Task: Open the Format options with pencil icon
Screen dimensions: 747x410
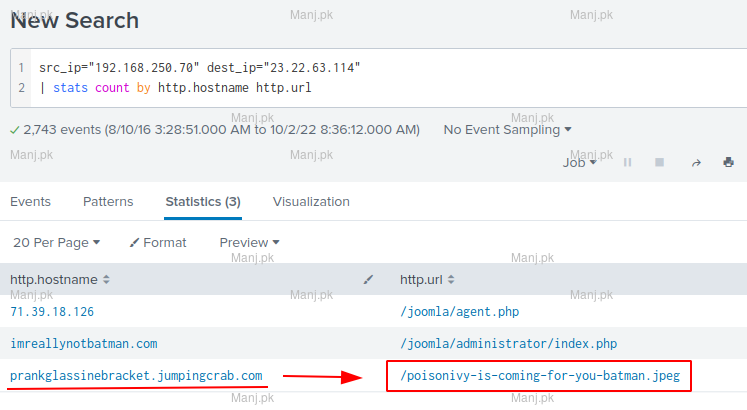Action: point(158,242)
